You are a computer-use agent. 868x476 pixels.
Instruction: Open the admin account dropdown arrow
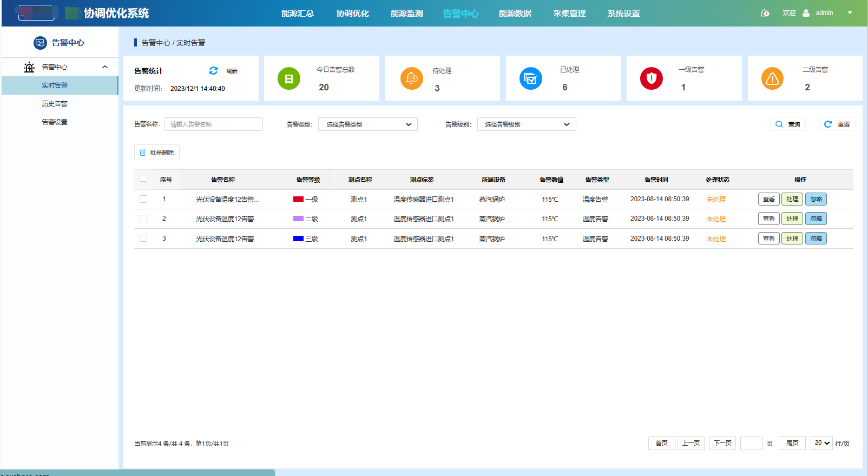click(x=850, y=13)
